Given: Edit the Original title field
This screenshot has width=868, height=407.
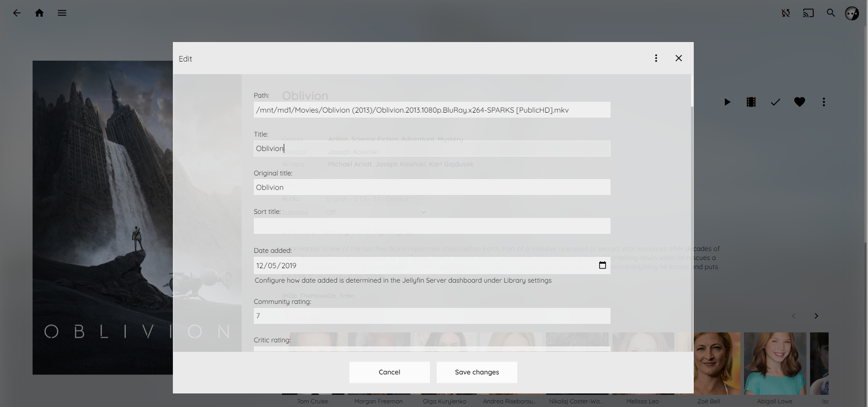Looking at the screenshot, I should pyautogui.click(x=432, y=187).
